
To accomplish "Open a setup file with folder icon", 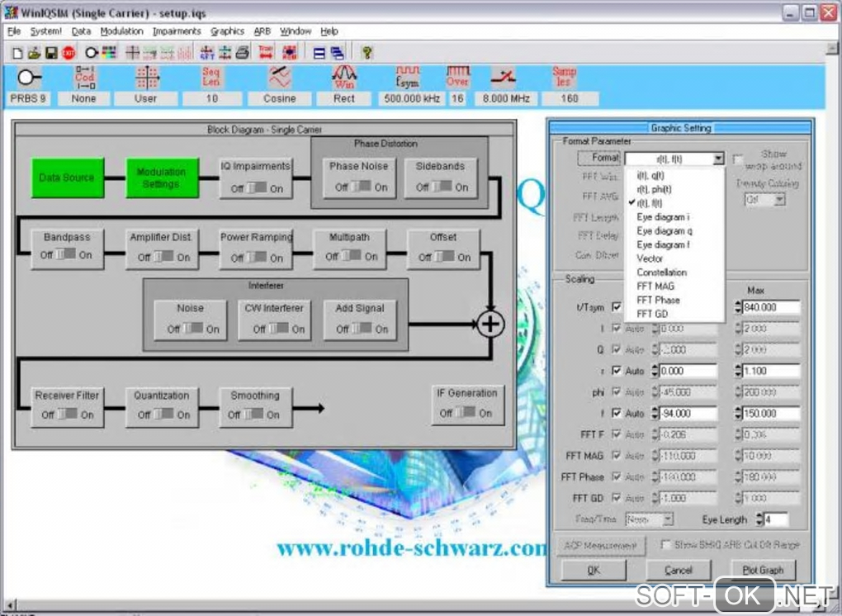I will click(x=34, y=53).
